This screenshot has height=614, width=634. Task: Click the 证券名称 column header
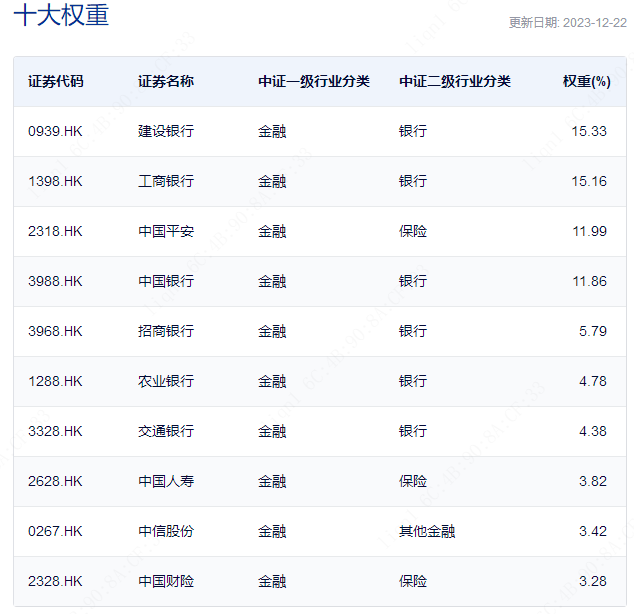(166, 81)
